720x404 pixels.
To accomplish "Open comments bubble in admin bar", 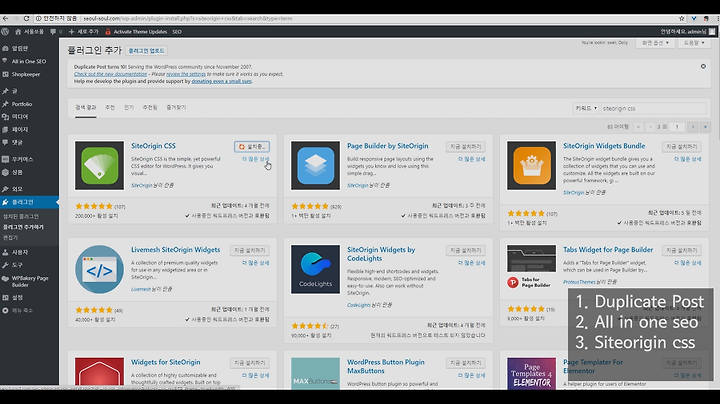I will tap(56, 32).
